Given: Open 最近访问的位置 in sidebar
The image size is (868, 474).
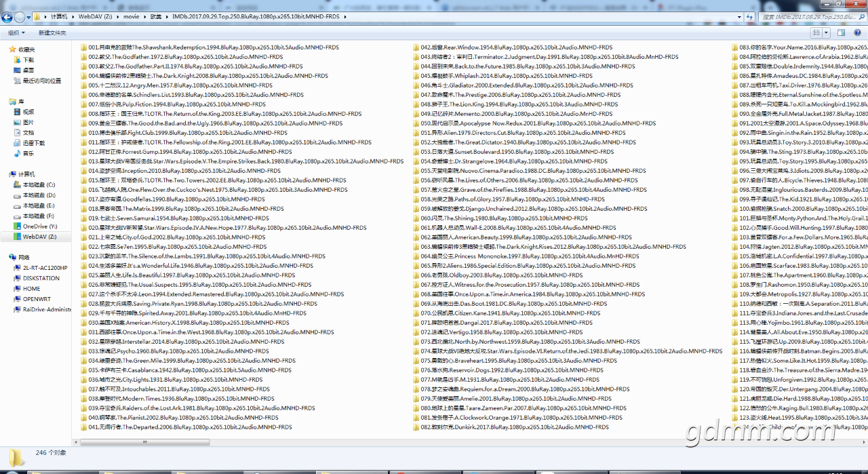Looking at the screenshot, I should coord(41,81).
